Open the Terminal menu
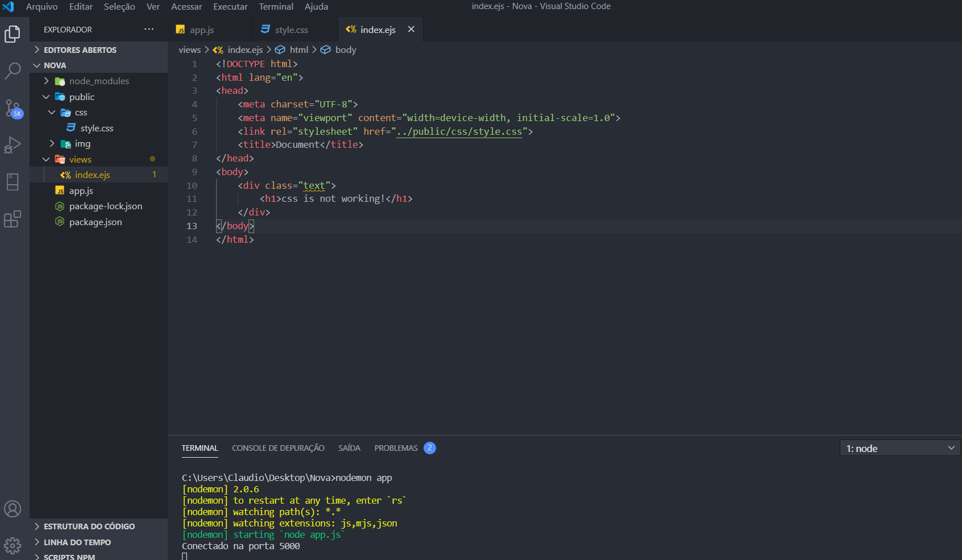The width and height of the screenshot is (962, 560). coord(276,7)
